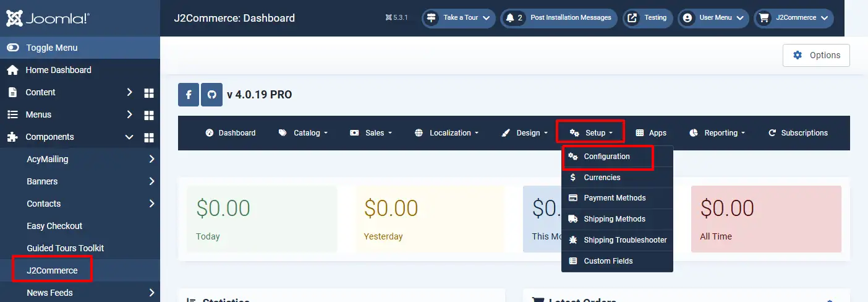Click the notifications bell icon
This screenshot has height=302, width=868.
[x=510, y=18]
